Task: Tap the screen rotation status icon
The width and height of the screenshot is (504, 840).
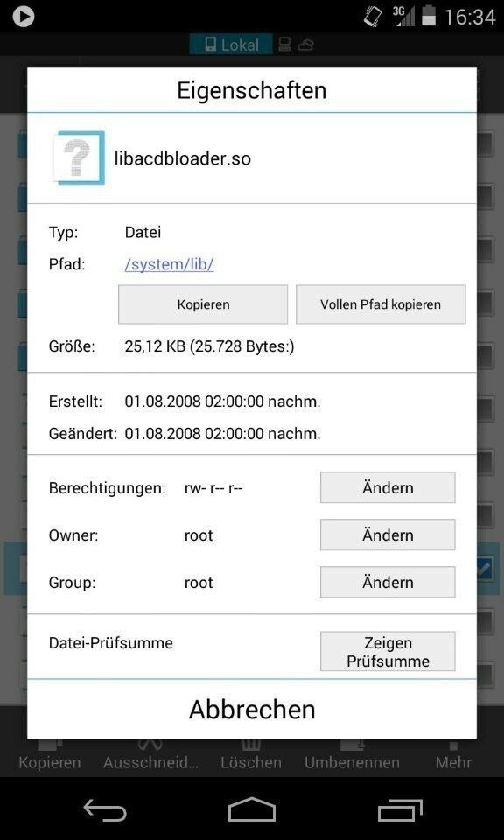Action: (373, 16)
